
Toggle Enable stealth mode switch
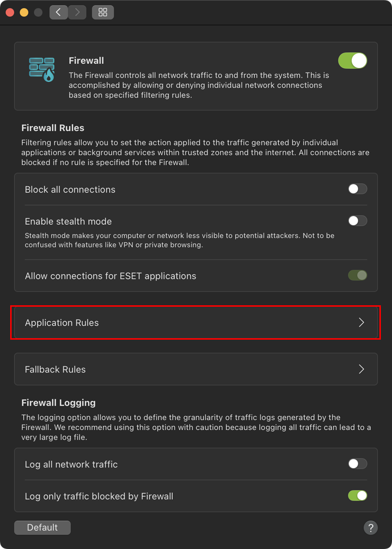(x=357, y=221)
